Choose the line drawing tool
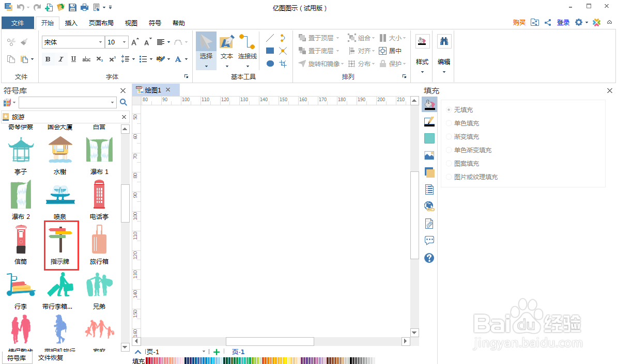Screen dimensions: 617x364 point(270,38)
